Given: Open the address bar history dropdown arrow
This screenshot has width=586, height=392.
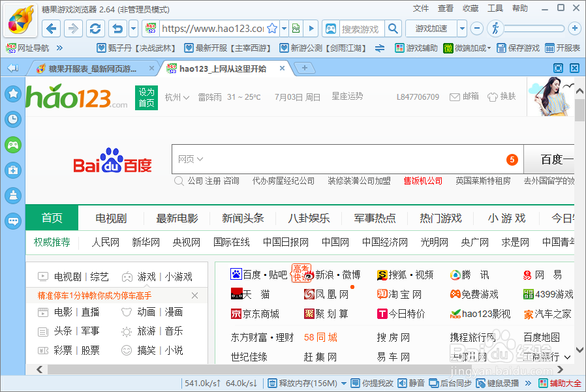Looking at the screenshot, I should (284, 29).
